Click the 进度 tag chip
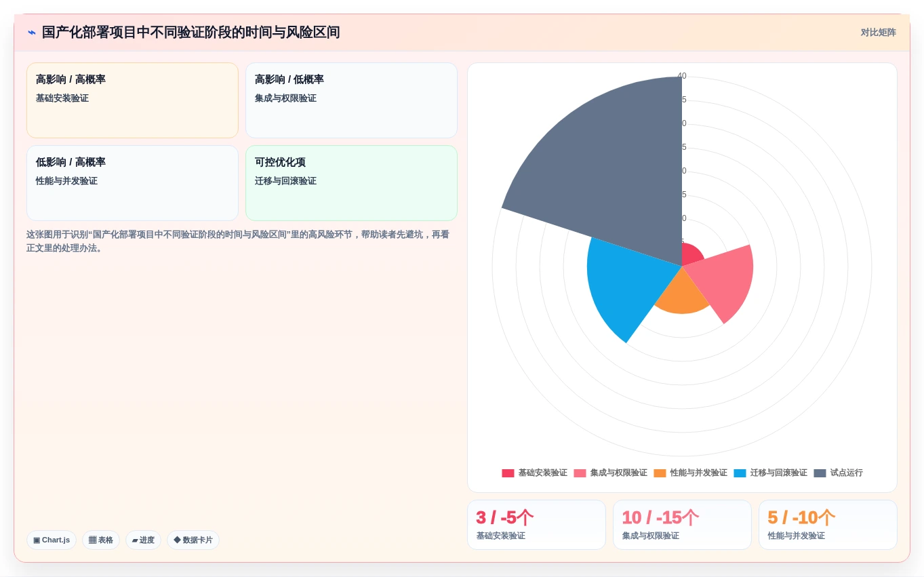This screenshot has height=577, width=924. 143,540
